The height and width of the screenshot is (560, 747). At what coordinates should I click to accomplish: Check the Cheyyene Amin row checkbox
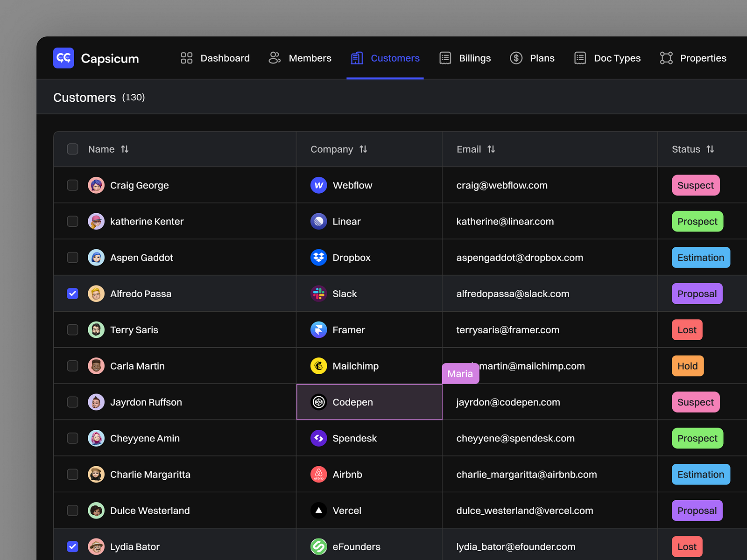pyautogui.click(x=73, y=438)
